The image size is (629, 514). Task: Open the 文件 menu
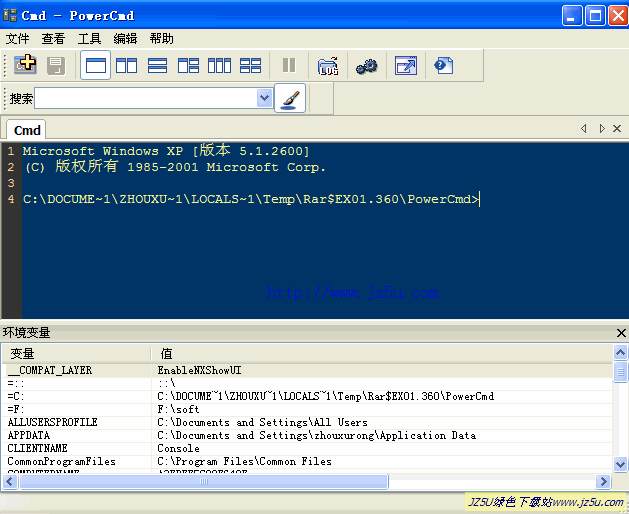coord(17,39)
